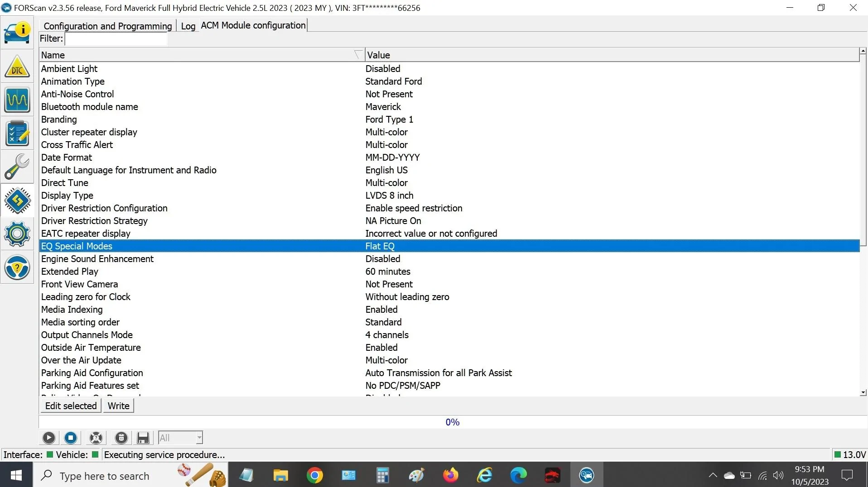The image size is (868, 487).
Task: Click the trash delete icon in toolbar
Action: coord(121,438)
